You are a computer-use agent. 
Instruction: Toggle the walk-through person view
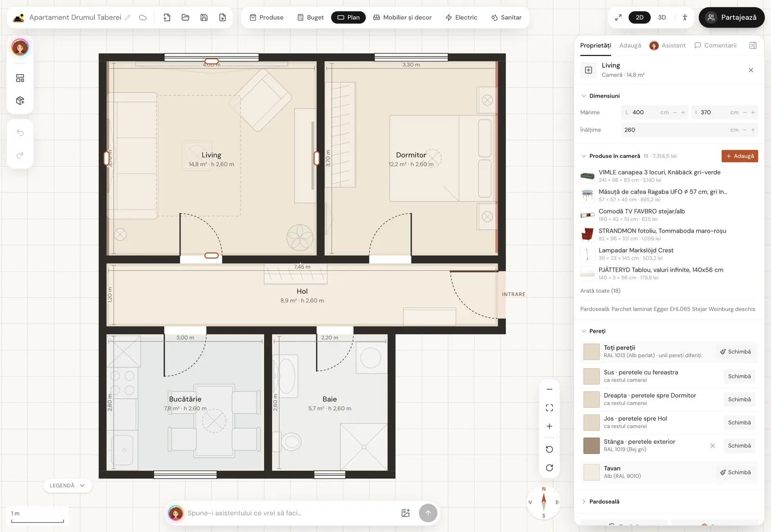685,17
